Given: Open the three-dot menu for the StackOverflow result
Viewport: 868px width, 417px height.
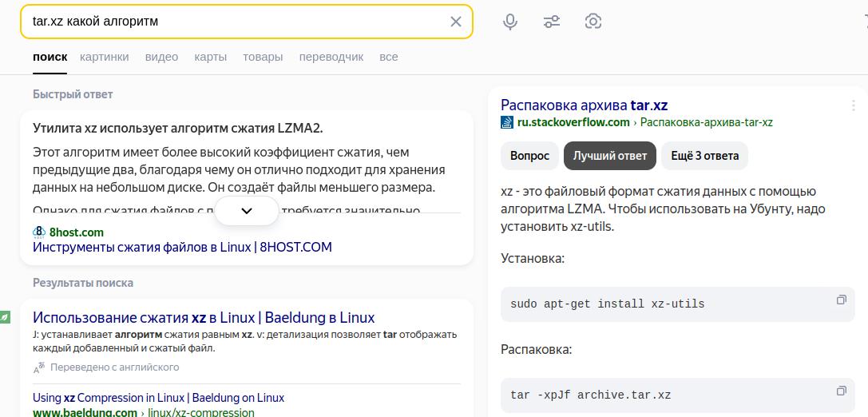Looking at the screenshot, I should click(854, 105).
